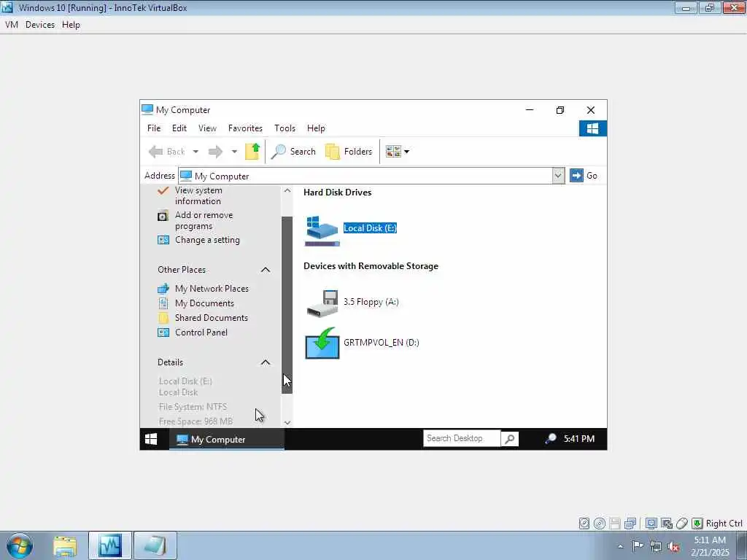Open the VirtualBox VM menu
The height and width of the screenshot is (560, 747).
point(12,25)
